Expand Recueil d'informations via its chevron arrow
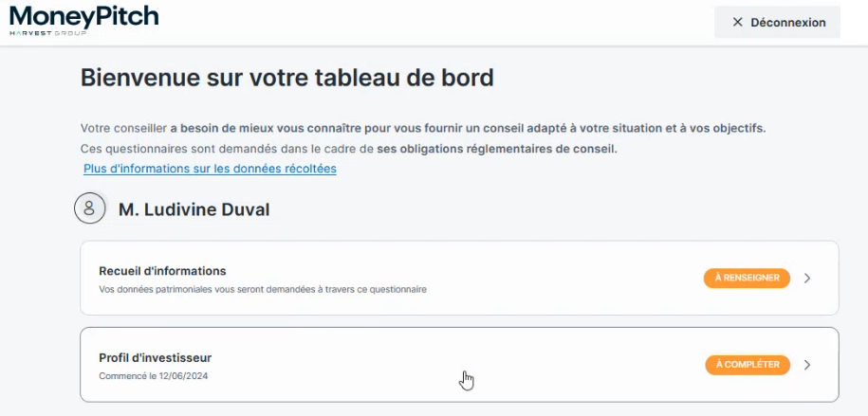The width and height of the screenshot is (868, 416). pos(807,279)
